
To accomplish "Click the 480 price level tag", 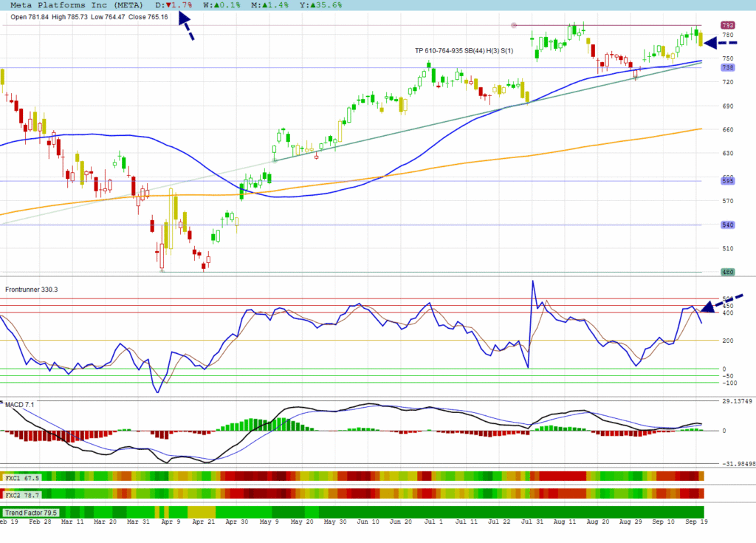I will coord(727,272).
